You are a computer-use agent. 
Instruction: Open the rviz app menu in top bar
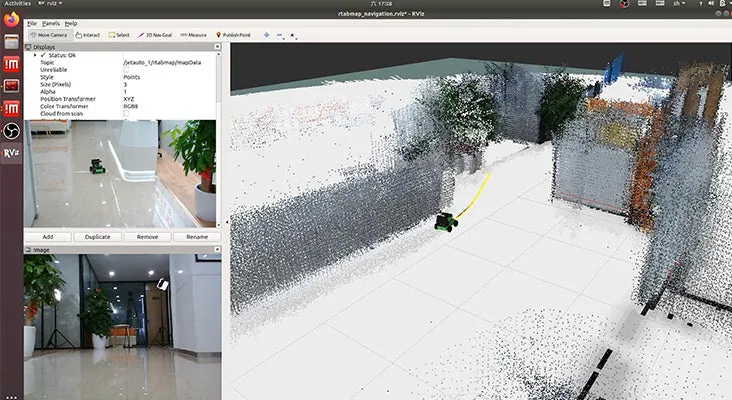[x=50, y=3]
